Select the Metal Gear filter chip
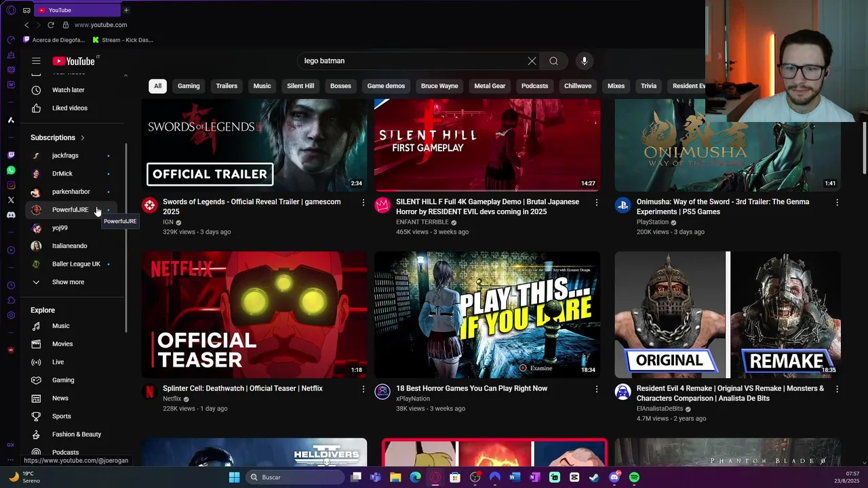This screenshot has width=868, height=488. click(490, 86)
